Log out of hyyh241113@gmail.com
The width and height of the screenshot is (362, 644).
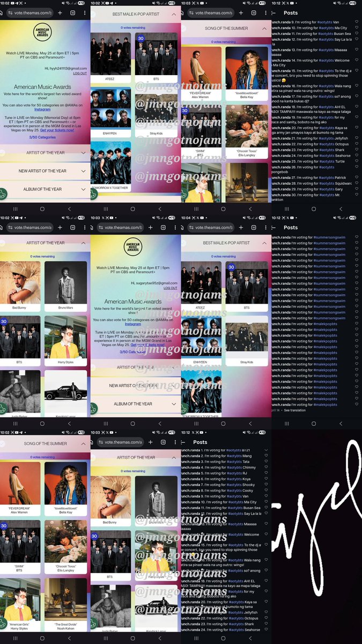(80, 73)
